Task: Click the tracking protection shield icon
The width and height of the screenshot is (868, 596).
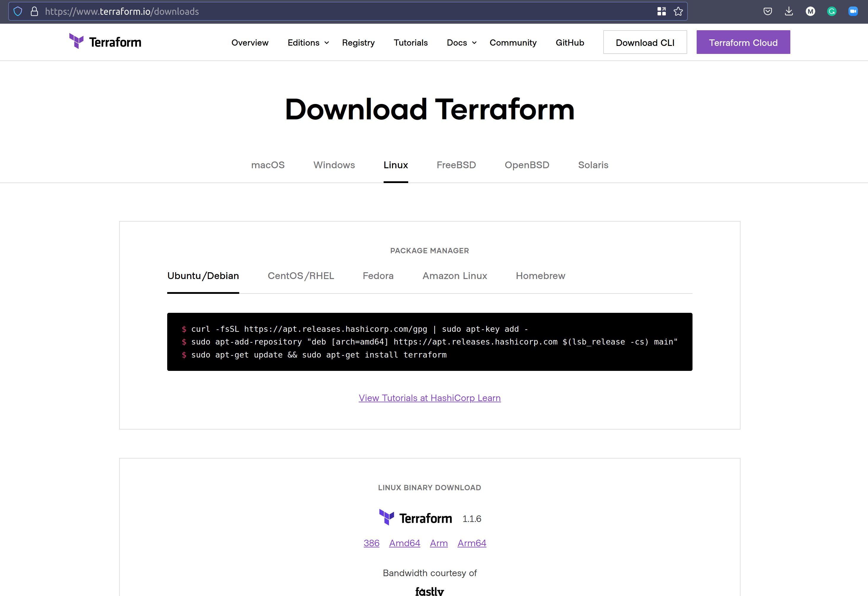Action: click(x=18, y=11)
